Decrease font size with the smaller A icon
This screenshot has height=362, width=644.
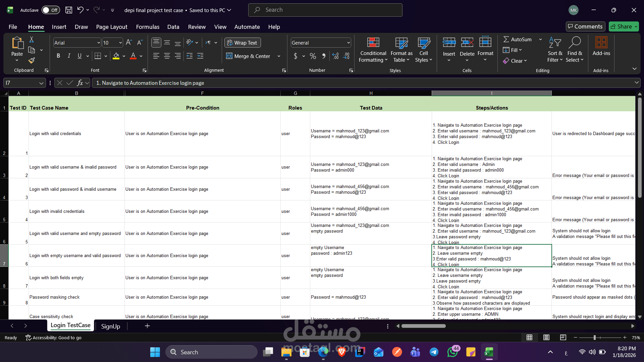(140, 43)
